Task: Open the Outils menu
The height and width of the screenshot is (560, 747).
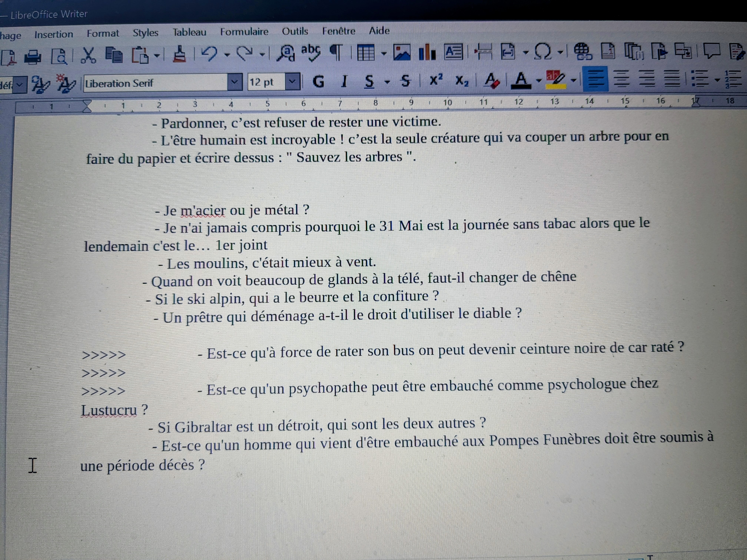Action: (295, 31)
